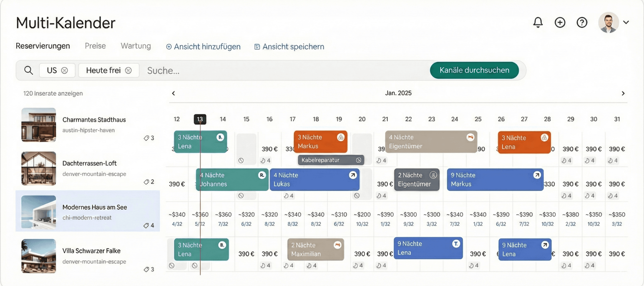This screenshot has height=286, width=644.
Task: Open the notifications bell
Action: [x=538, y=22]
